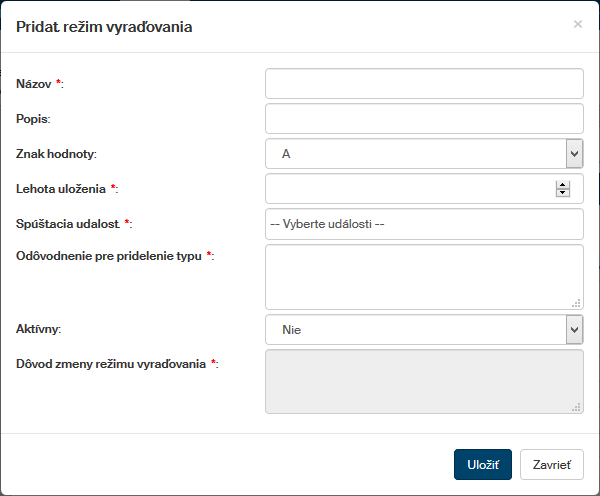Open the Znak hodnoty dropdown
Image resolution: width=600 pixels, height=496 pixels.
point(423,154)
